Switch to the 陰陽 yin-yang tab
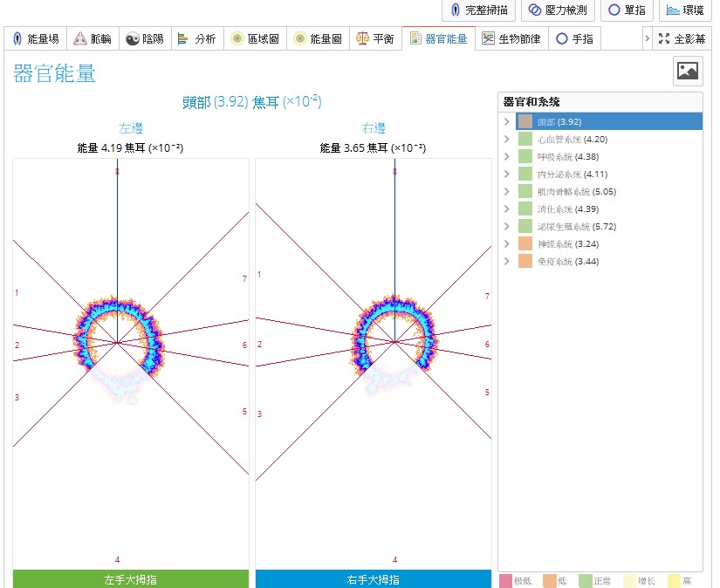720x588 pixels. [144, 39]
